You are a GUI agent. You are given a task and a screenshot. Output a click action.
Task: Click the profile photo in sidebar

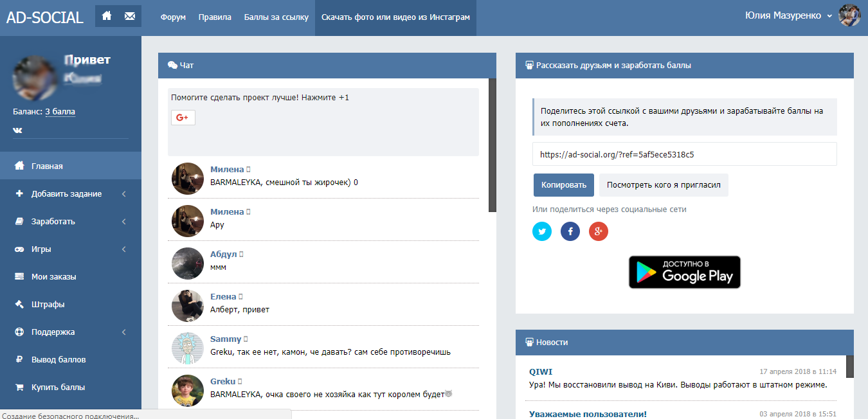tap(34, 77)
